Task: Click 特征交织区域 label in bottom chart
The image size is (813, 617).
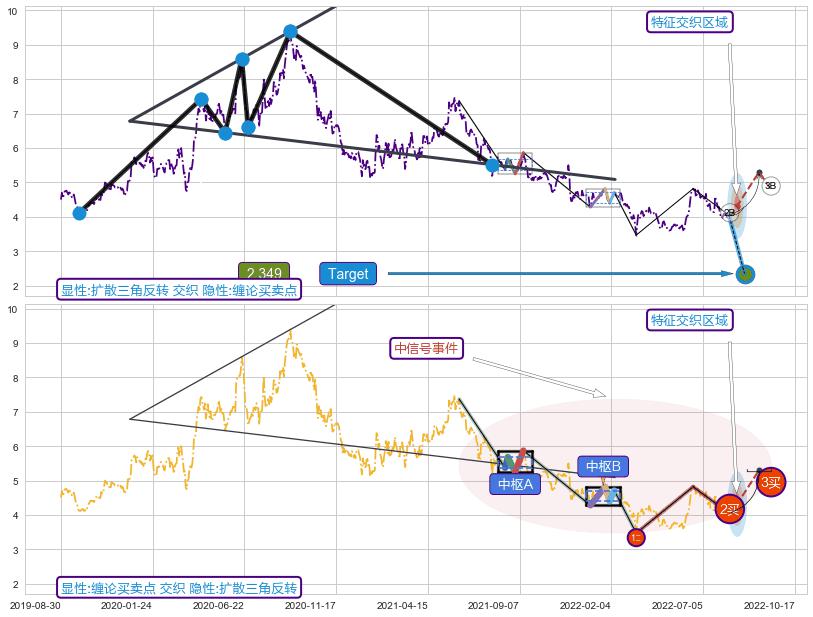Action: [x=690, y=320]
